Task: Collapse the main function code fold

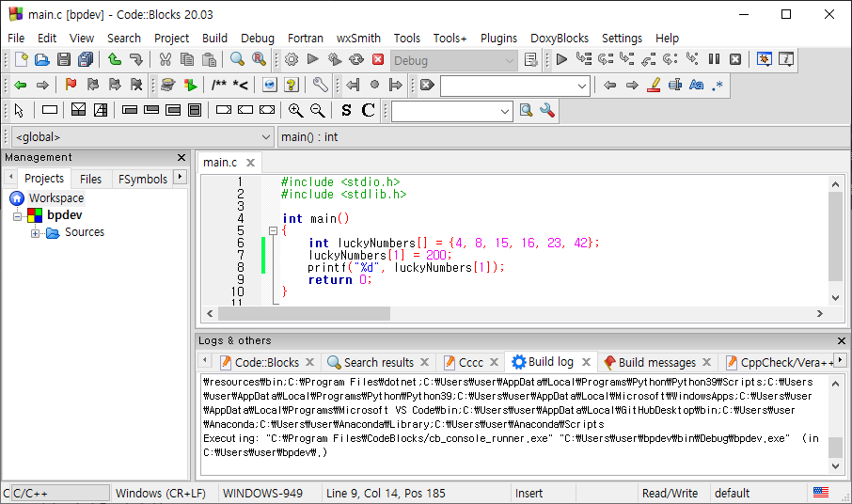Action: [x=274, y=230]
